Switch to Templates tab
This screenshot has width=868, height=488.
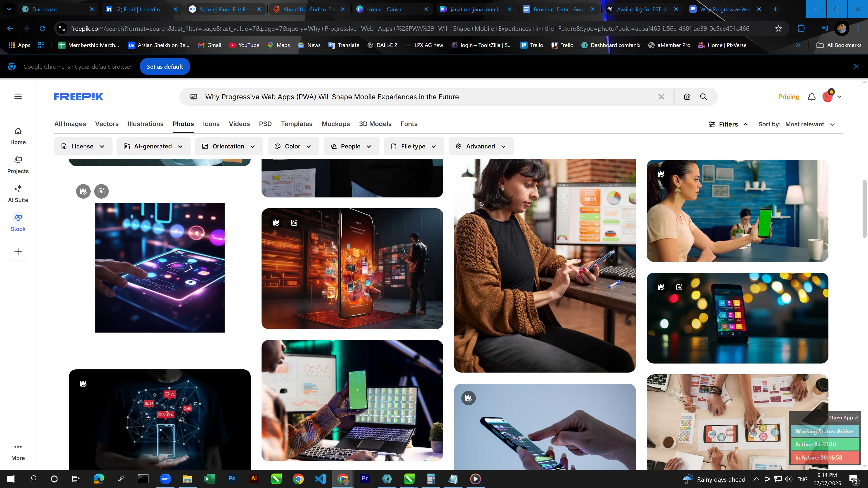click(297, 124)
